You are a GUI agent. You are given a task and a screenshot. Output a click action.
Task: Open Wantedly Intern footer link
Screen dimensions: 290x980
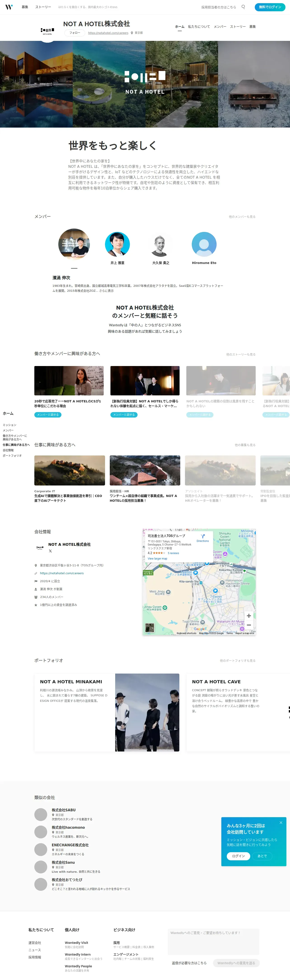pos(78,954)
